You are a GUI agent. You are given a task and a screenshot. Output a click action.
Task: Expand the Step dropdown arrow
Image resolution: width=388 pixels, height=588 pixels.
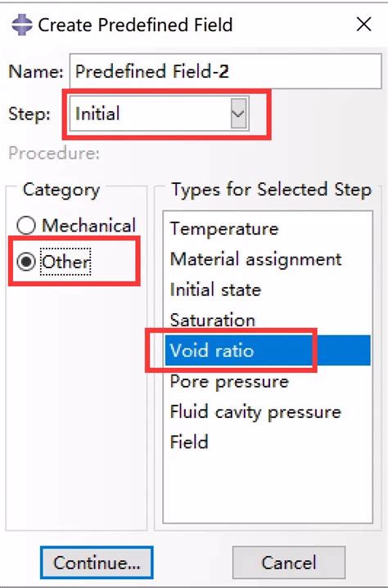tap(238, 113)
